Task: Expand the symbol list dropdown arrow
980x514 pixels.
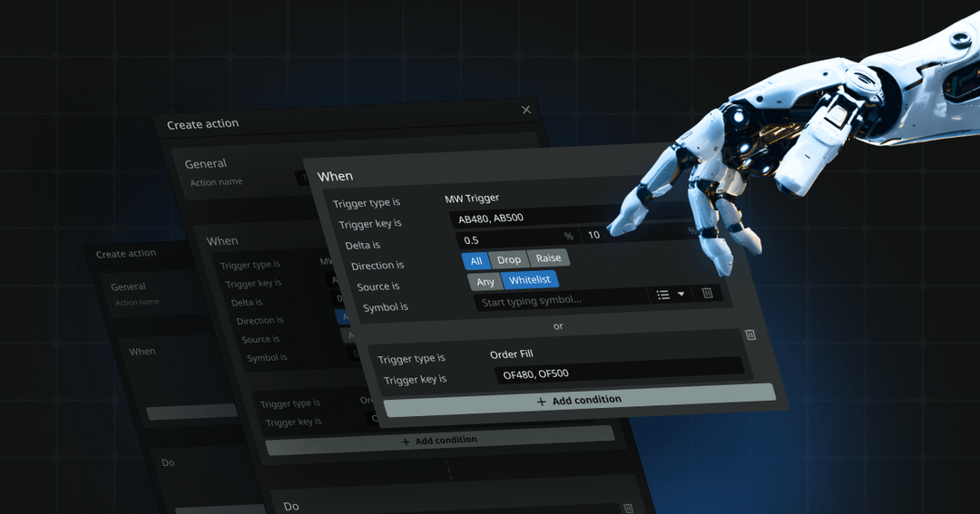Action: pos(681,294)
